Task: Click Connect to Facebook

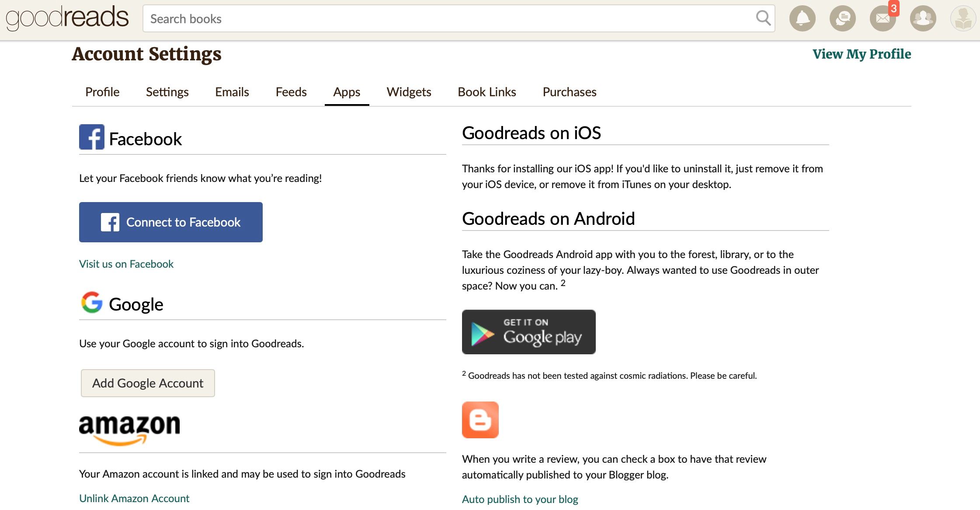Action: pyautogui.click(x=170, y=222)
